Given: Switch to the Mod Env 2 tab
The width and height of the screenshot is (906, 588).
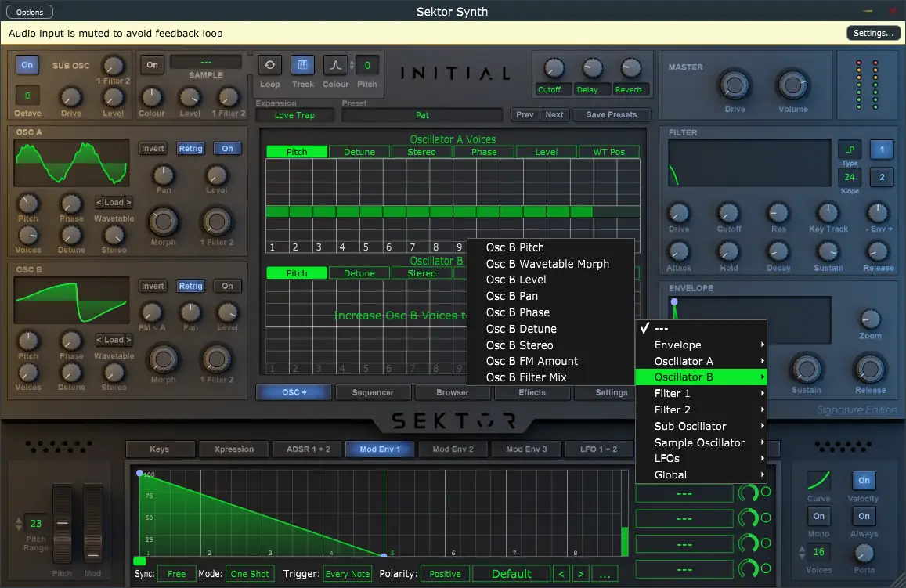Looking at the screenshot, I should point(452,449).
